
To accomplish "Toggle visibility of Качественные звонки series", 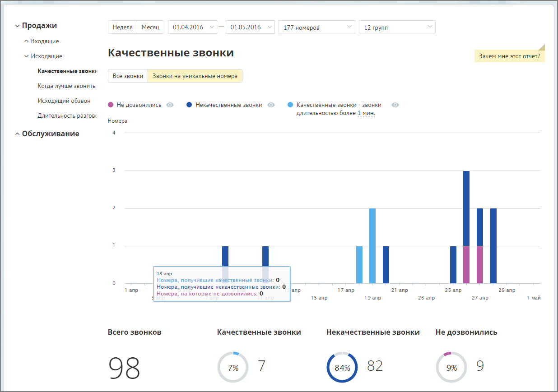I will pos(395,105).
